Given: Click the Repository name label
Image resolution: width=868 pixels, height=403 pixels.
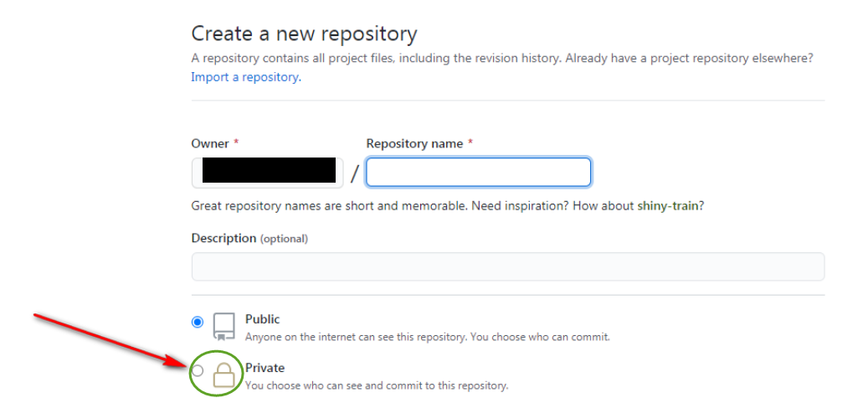Looking at the screenshot, I should [x=414, y=144].
